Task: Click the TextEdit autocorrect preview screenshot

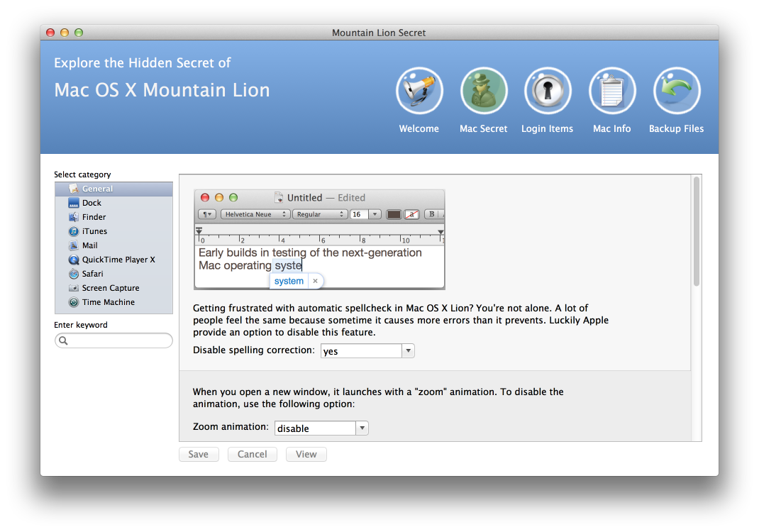Action: 319,240
